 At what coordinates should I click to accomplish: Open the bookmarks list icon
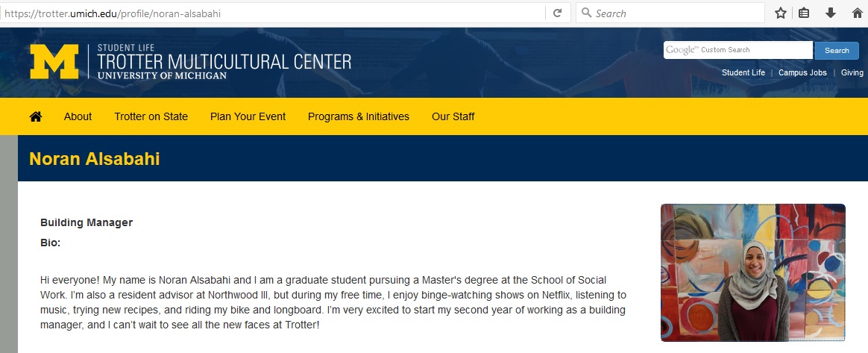point(804,13)
